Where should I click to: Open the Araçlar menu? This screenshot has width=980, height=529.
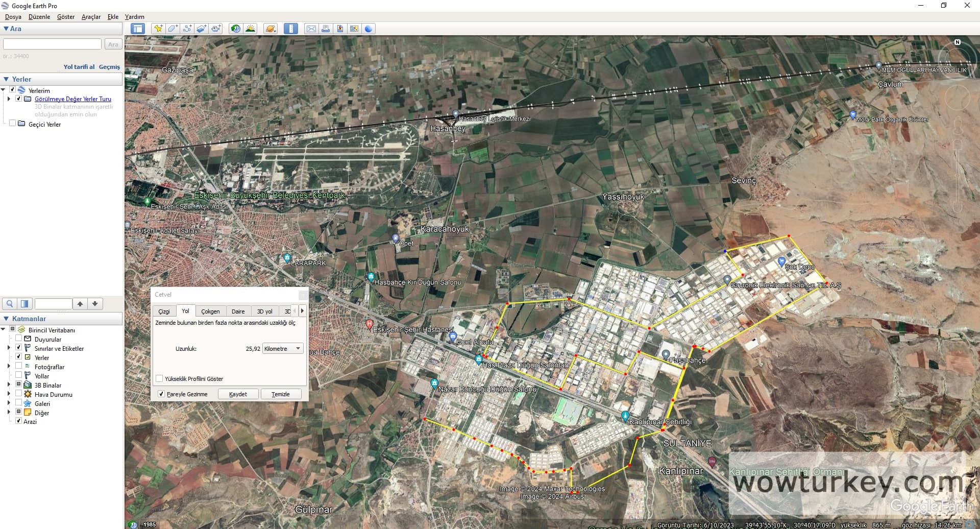[91, 17]
